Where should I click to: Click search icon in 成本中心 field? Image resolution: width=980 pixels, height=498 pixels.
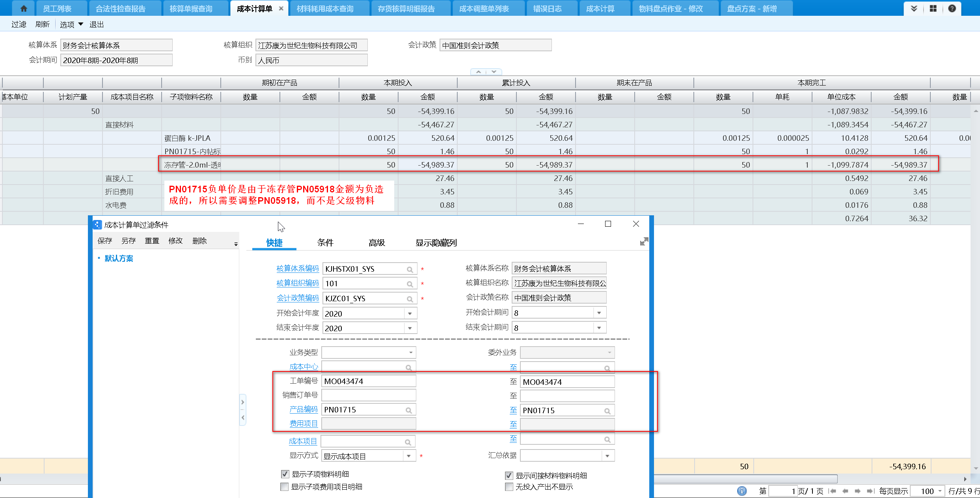pyautogui.click(x=409, y=367)
